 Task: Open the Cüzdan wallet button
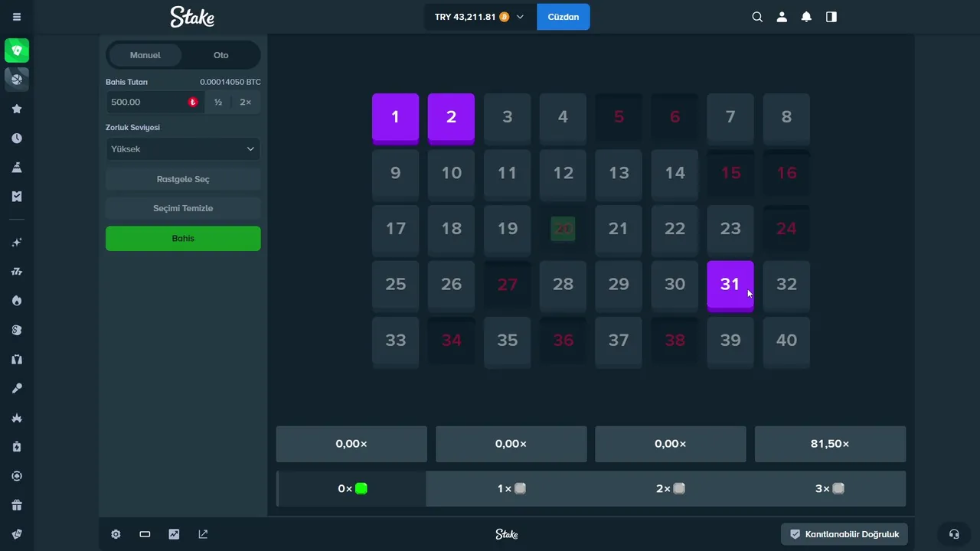[563, 17]
